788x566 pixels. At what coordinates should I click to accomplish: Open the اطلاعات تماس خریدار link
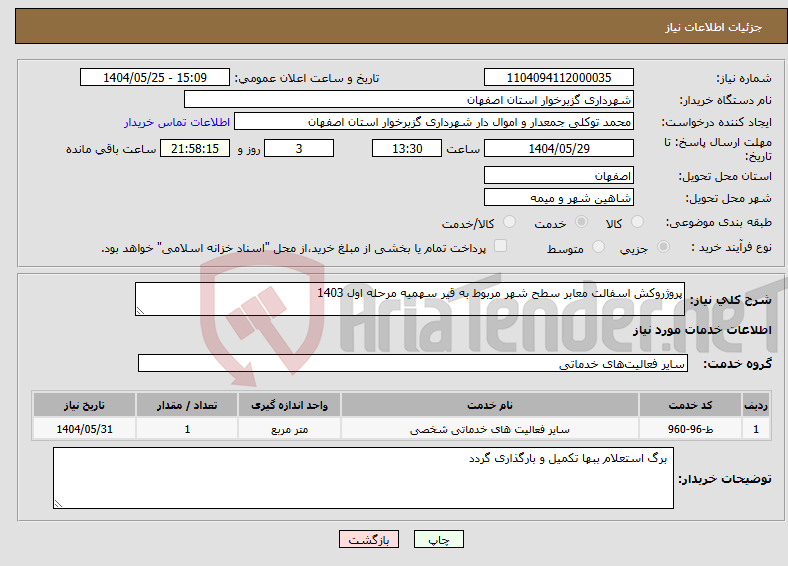tap(177, 122)
